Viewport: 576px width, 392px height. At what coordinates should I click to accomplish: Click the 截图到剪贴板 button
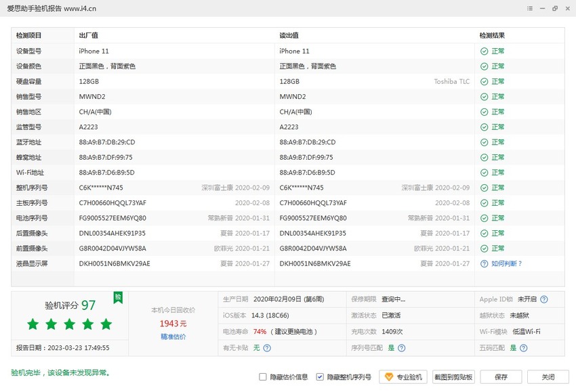(x=453, y=377)
